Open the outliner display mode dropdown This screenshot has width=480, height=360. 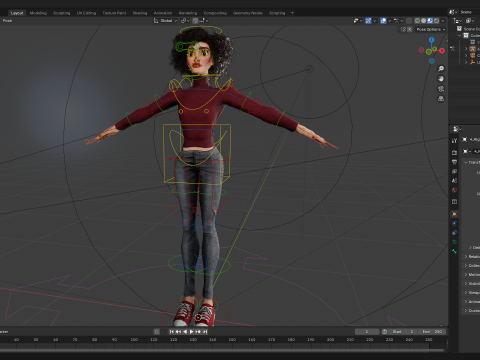(470, 21)
